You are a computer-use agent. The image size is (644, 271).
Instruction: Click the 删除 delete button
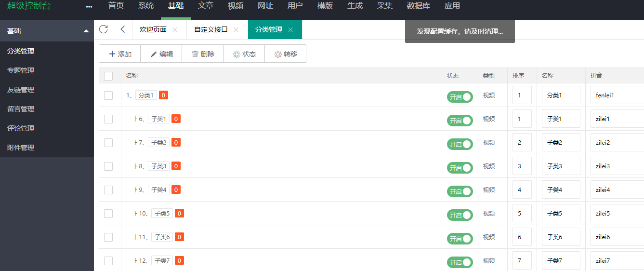click(x=202, y=54)
